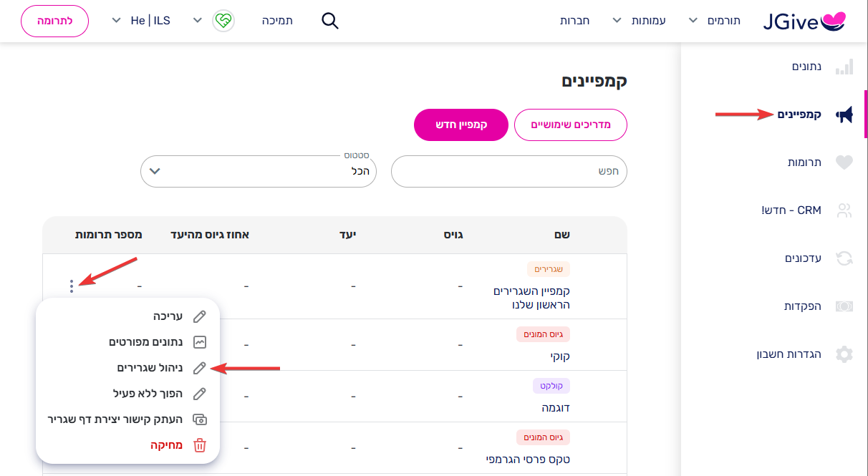Click the קמפיין חדש button

pos(461,125)
